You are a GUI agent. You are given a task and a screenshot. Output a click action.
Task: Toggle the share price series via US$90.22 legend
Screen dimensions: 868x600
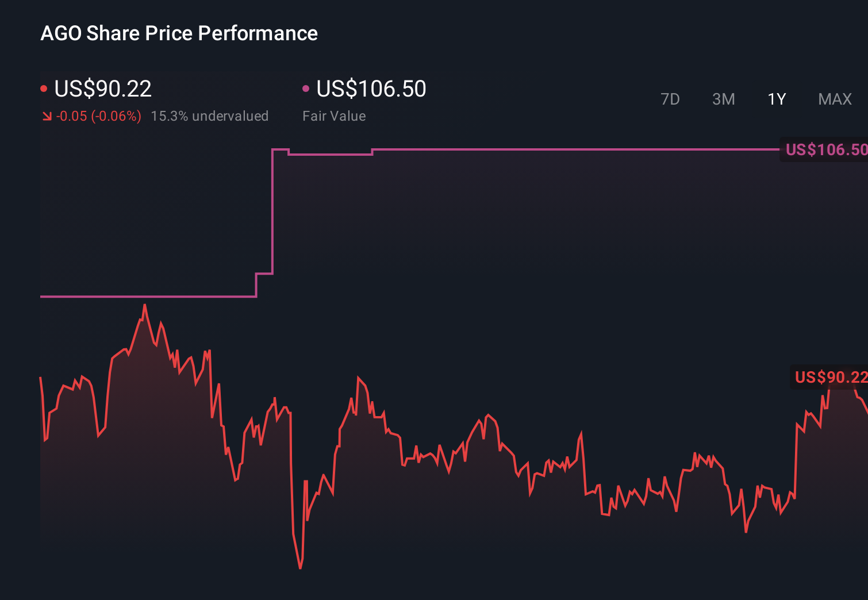(102, 89)
